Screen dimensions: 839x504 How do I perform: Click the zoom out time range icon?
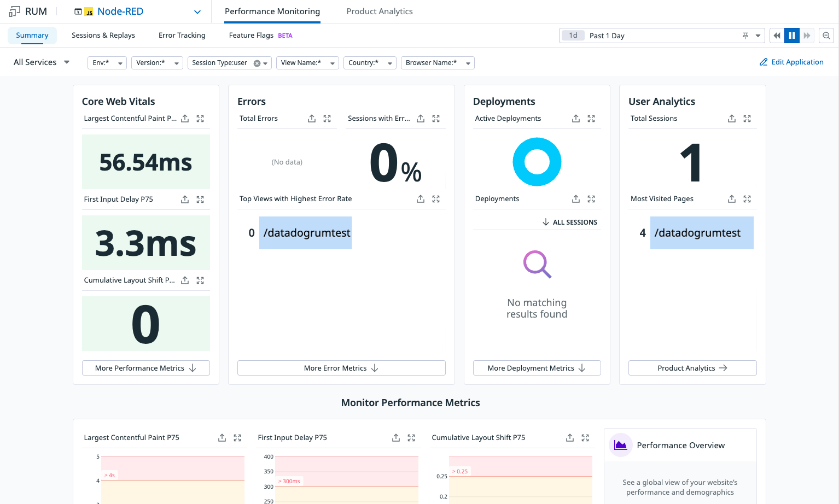[826, 36]
